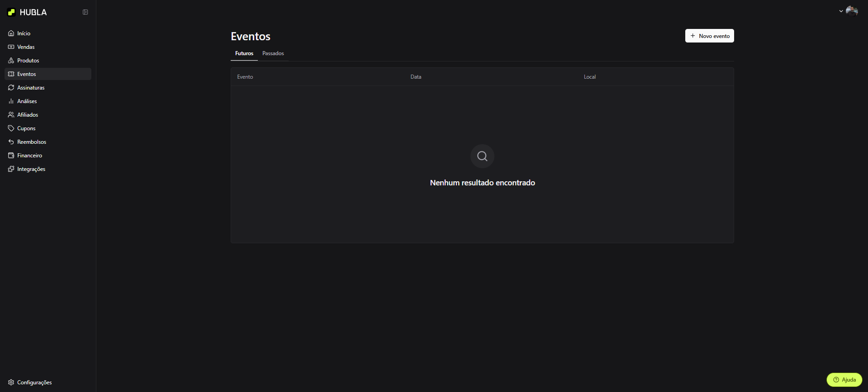The image size is (868, 392).
Task: Select the Futuros tab
Action: point(244,53)
